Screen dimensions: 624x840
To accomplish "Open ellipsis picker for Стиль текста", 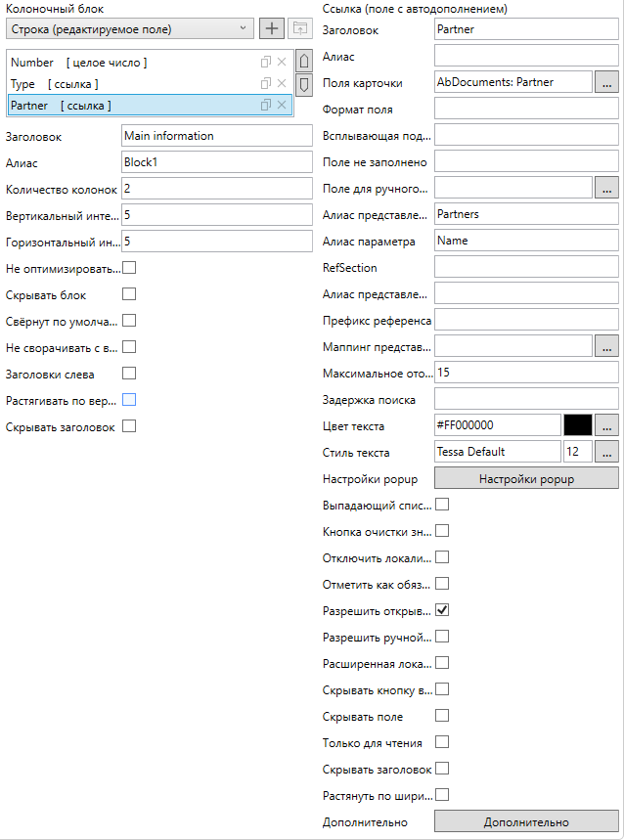I will click(606, 452).
